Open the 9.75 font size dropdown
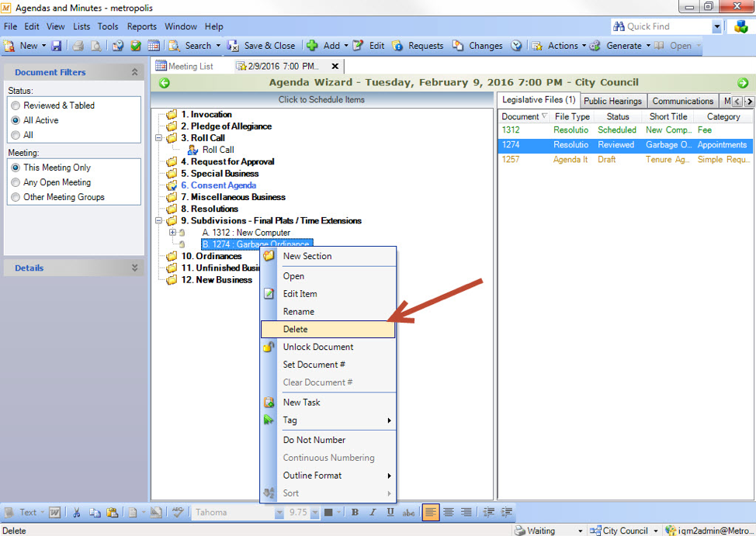The width and height of the screenshot is (756, 536). (315, 513)
